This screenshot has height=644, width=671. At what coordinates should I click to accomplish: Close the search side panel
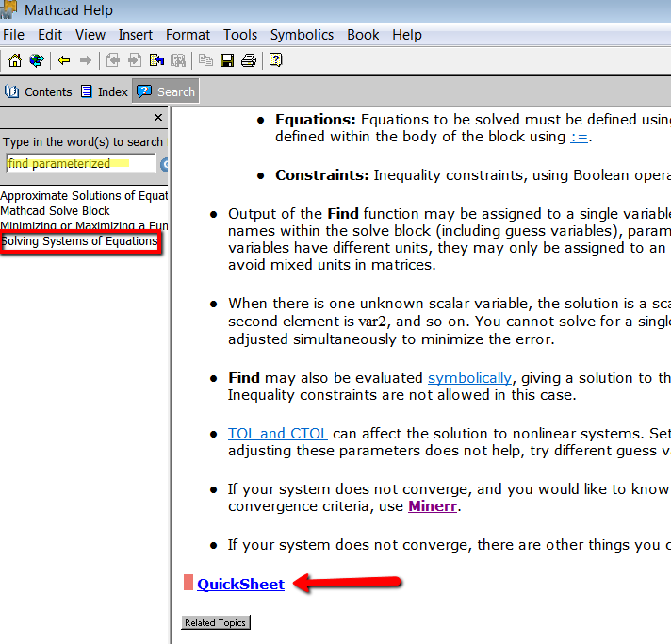pos(158,117)
